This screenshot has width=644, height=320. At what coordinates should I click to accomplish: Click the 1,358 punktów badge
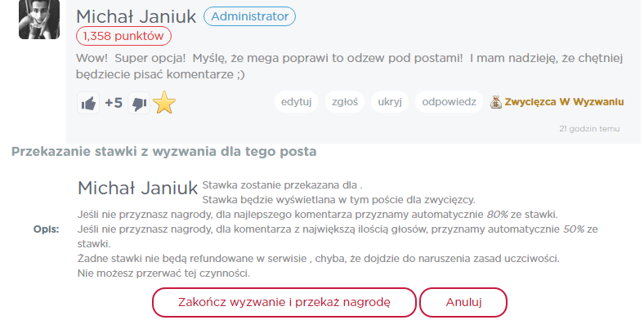pos(123,36)
